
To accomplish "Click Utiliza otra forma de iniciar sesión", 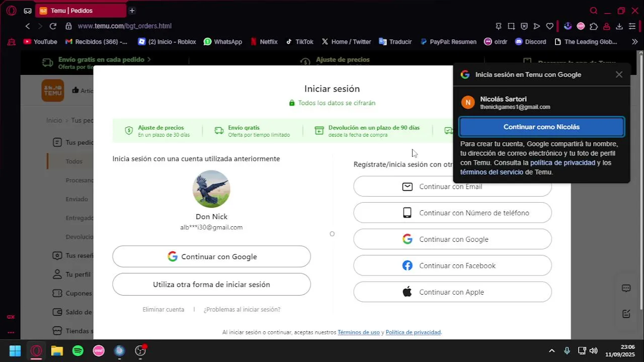I will (211, 285).
